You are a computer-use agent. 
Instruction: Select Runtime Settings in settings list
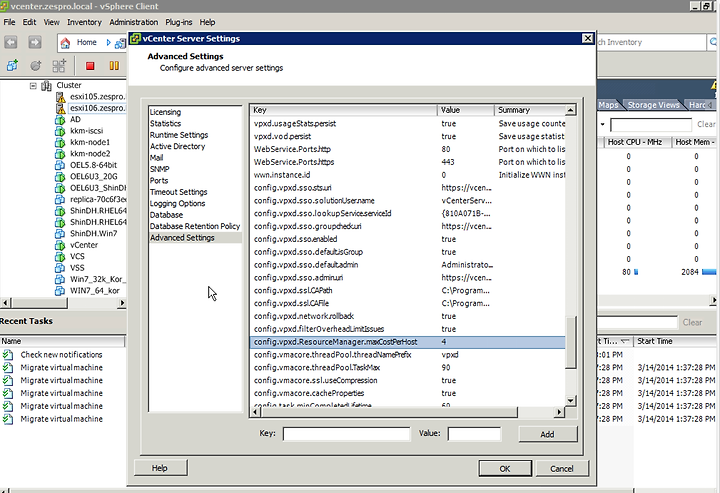(179, 135)
